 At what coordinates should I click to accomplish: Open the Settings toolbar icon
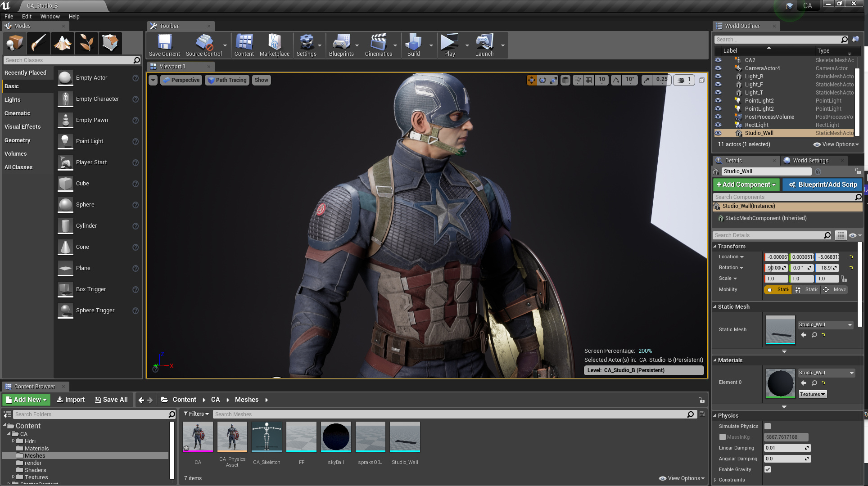click(307, 45)
